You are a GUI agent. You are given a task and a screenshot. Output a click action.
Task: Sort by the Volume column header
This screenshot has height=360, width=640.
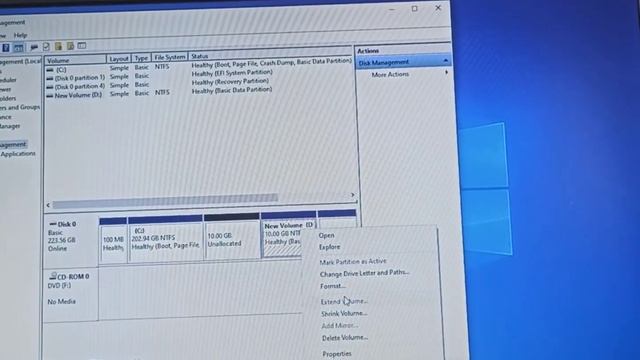[x=76, y=60]
